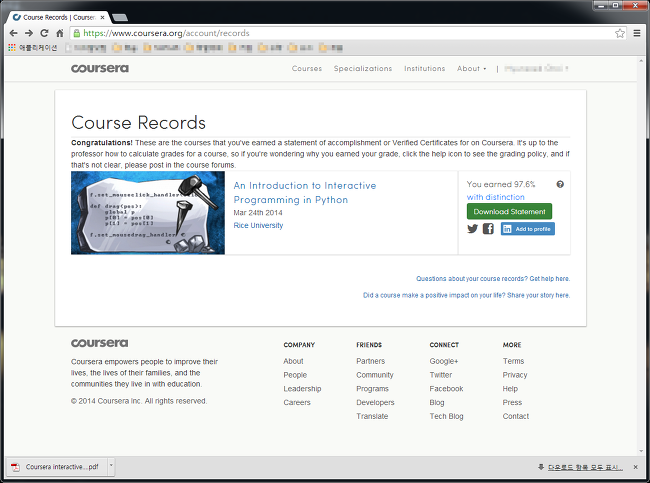This screenshot has width=650, height=483.
Task: Open footer Tech Blog link
Action: [446, 416]
